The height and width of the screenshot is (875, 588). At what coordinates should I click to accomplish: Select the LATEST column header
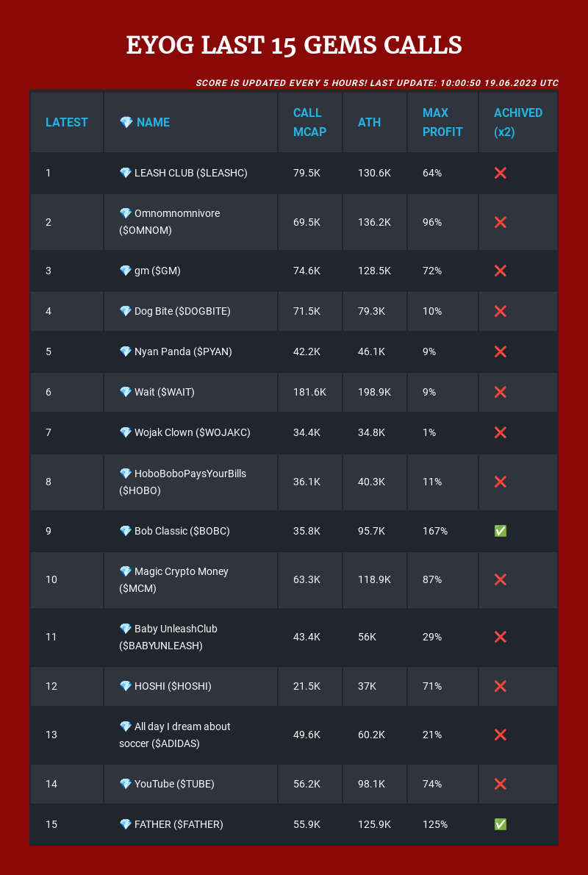(x=67, y=122)
